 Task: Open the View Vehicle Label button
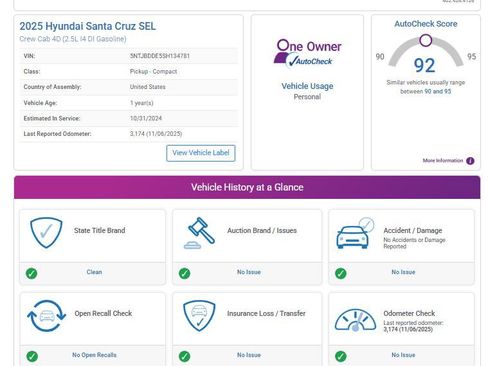pos(201,153)
